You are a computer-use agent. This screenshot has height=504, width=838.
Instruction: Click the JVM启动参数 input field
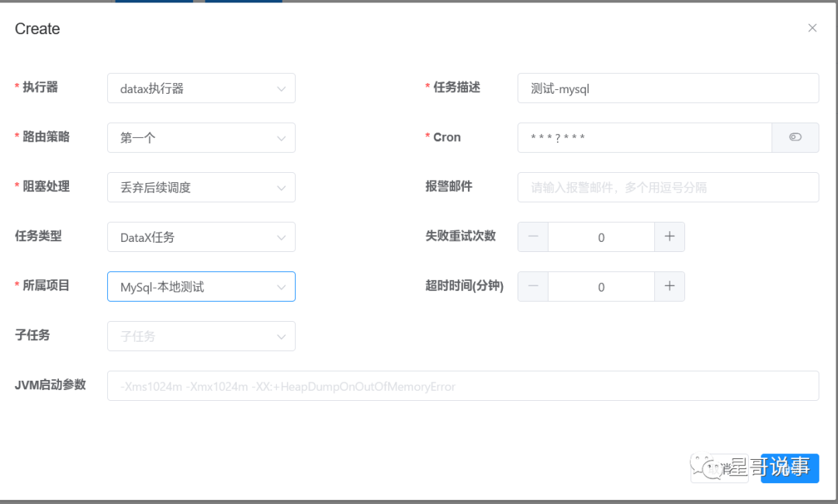[x=462, y=386]
